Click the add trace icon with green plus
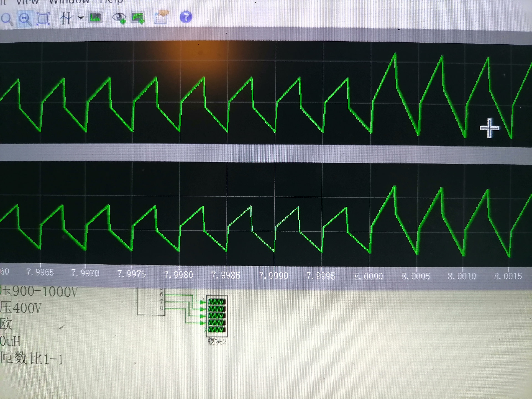This screenshot has height=399, width=532. [x=138, y=18]
